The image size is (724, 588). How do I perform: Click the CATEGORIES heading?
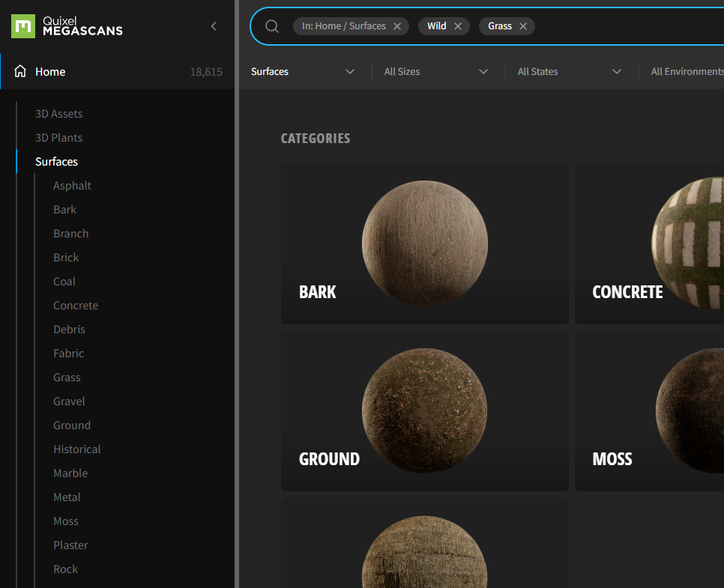[316, 139]
